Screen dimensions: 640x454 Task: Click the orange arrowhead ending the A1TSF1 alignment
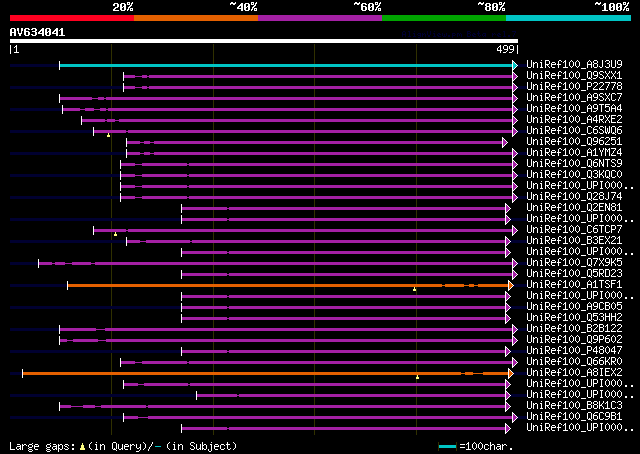[511, 285]
